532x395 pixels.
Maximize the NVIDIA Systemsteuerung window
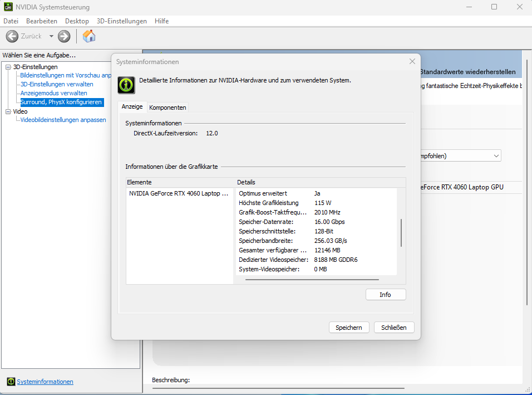494,7
